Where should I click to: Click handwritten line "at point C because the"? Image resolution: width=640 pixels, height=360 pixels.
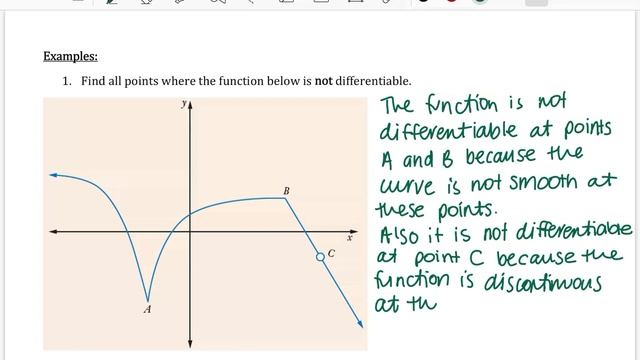(x=500, y=257)
